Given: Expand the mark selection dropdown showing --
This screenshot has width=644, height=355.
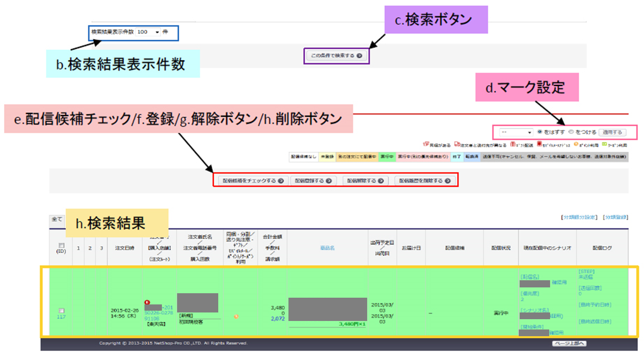Looking at the screenshot, I should 516,133.
